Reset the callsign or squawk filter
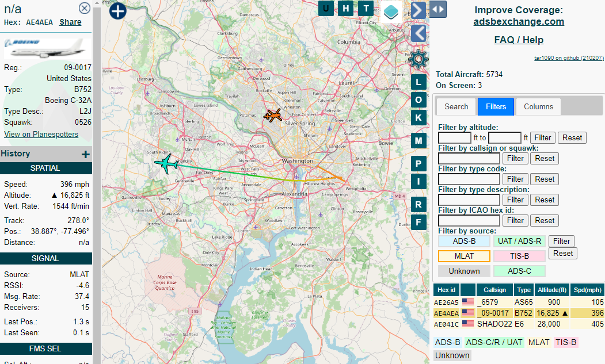 (x=545, y=159)
